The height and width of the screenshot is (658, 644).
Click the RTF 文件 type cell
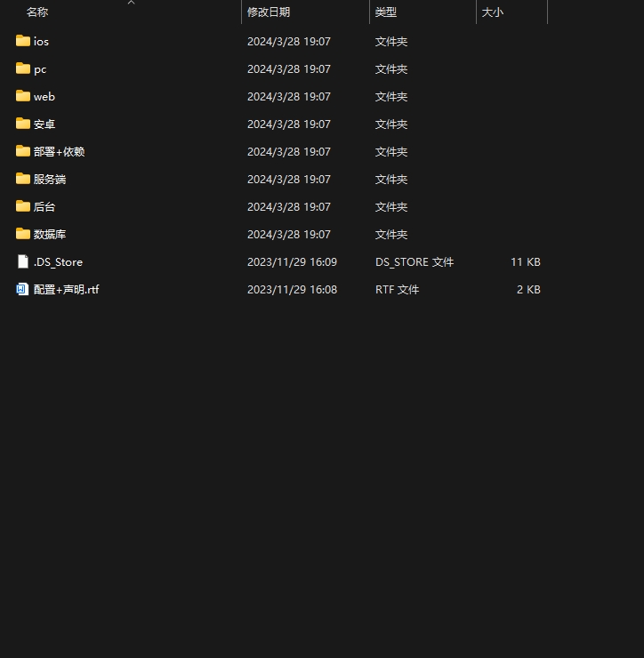(x=397, y=290)
